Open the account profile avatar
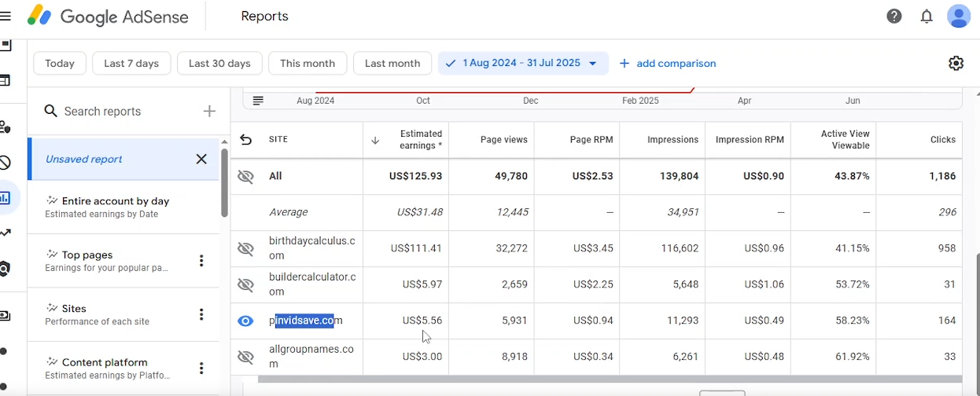Screen dimensions: 980x396 (x=959, y=16)
